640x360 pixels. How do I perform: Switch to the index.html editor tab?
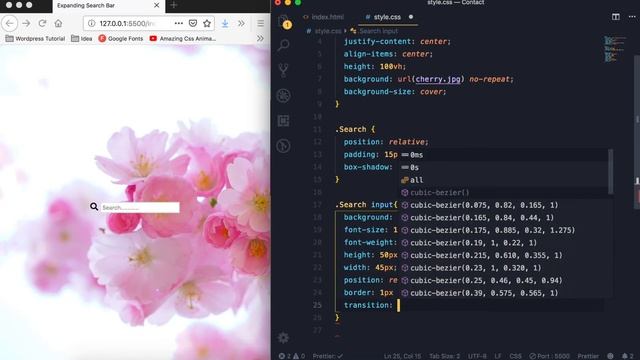click(x=323, y=17)
